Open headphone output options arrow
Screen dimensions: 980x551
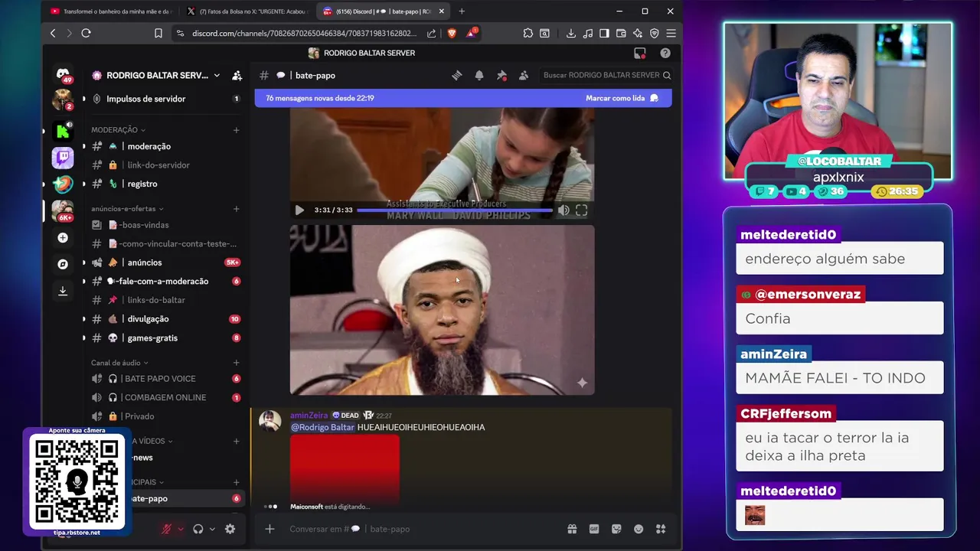tap(212, 529)
